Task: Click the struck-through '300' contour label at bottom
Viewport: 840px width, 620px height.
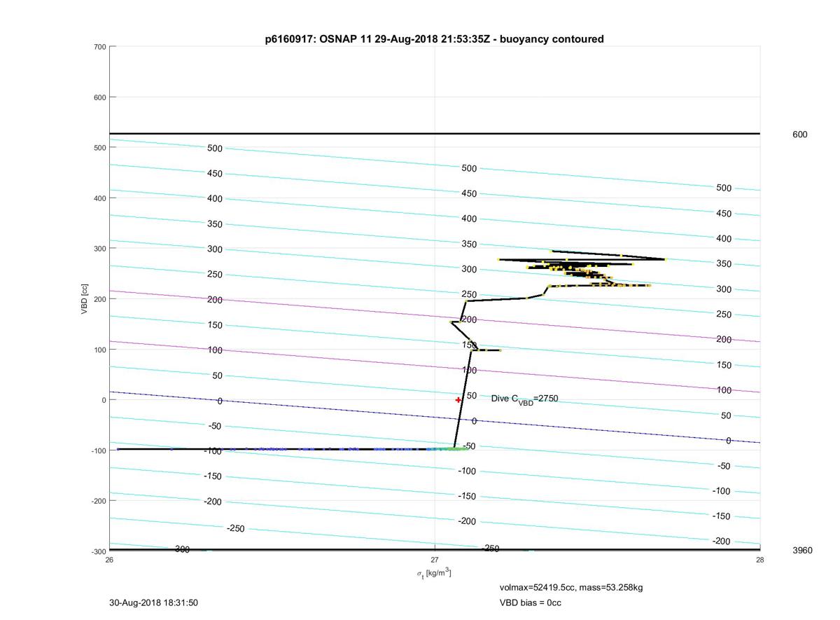Action: 181,549
